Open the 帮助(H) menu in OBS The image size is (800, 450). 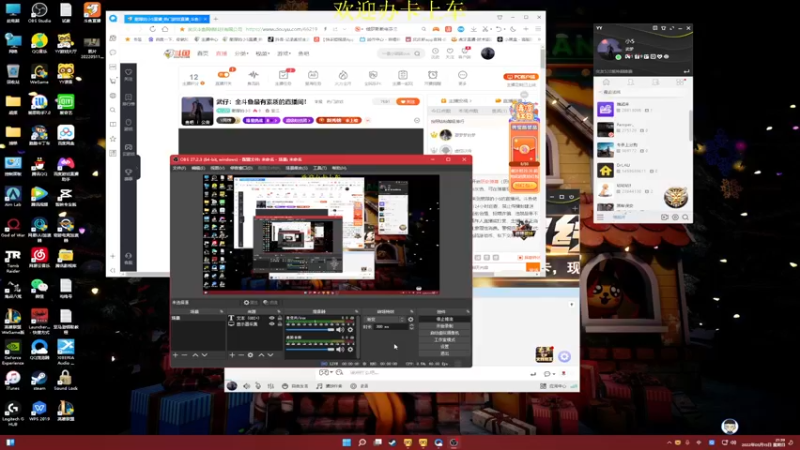pyautogui.click(x=339, y=168)
